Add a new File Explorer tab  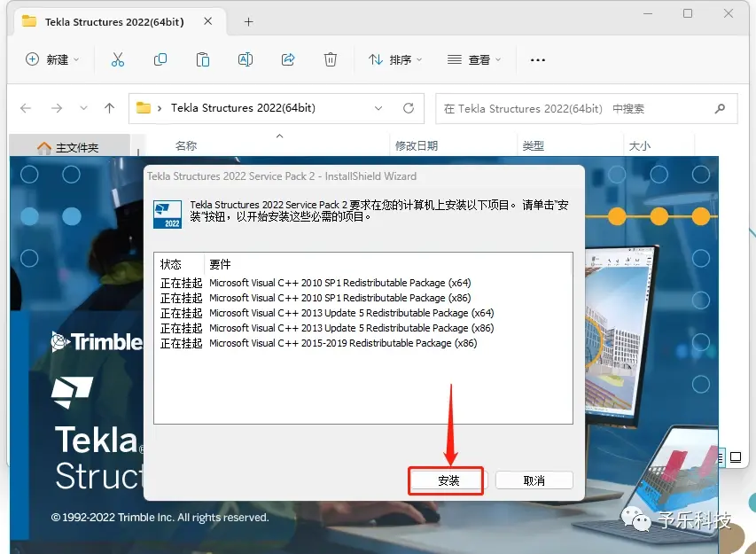click(248, 21)
